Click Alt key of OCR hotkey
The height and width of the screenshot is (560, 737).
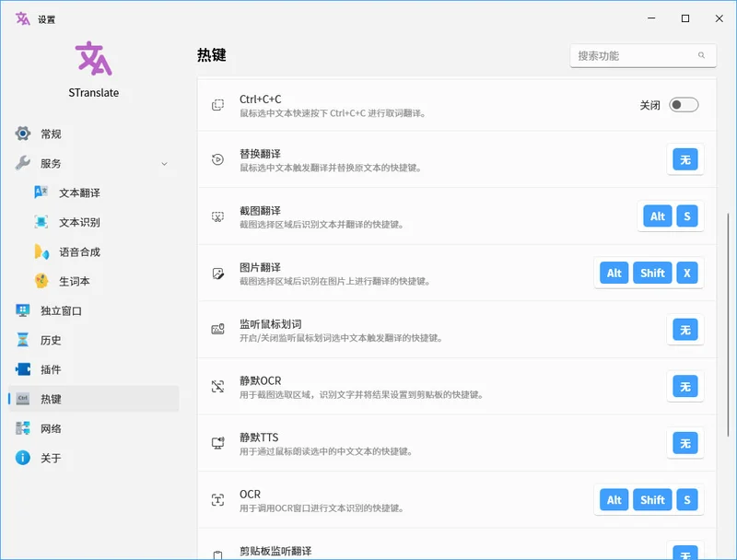[x=614, y=500]
